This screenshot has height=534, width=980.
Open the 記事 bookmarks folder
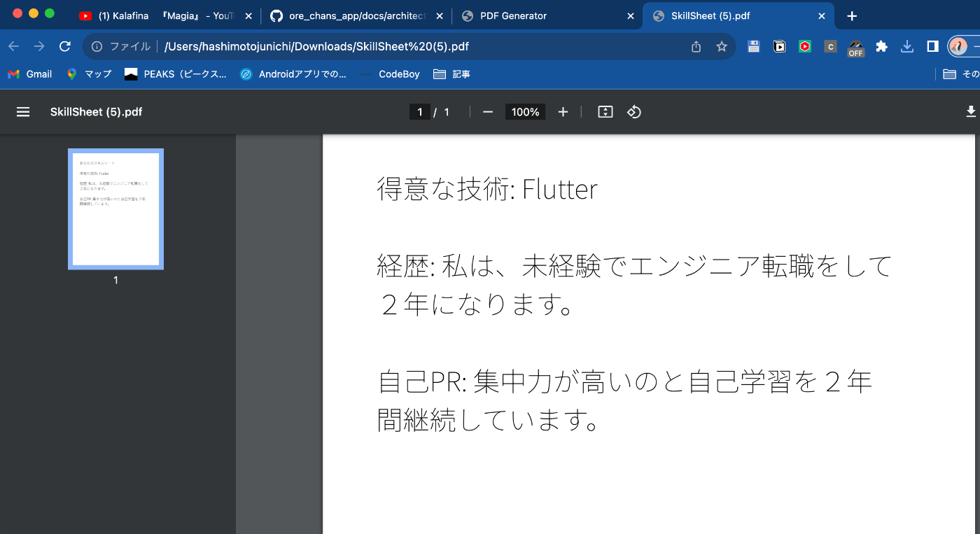(451, 73)
